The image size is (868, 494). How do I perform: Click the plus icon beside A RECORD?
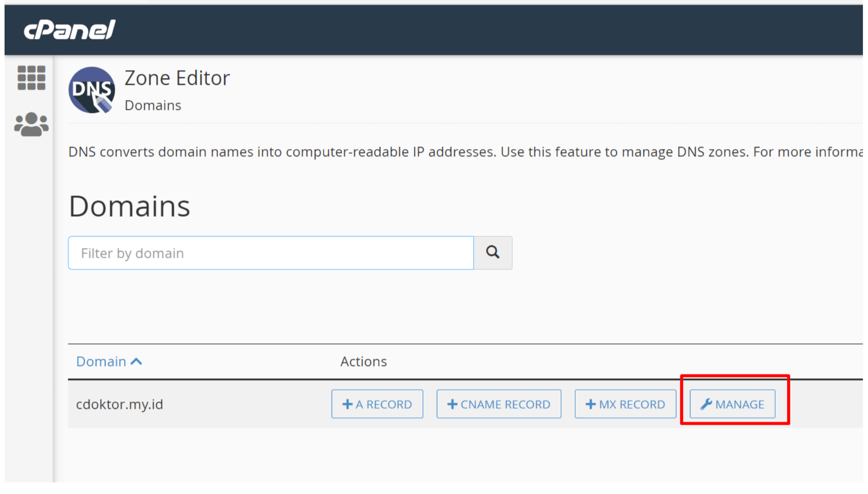tap(347, 404)
